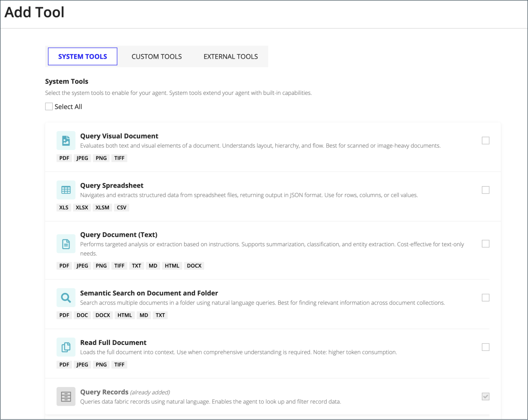Click the '(already added)' note
Image resolution: width=528 pixels, height=420 pixels.
[150, 393]
